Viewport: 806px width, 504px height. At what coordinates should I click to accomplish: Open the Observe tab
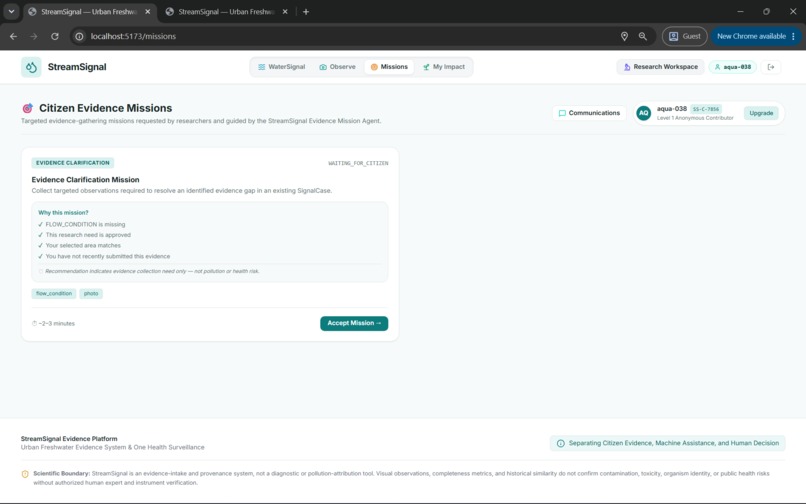click(x=337, y=67)
